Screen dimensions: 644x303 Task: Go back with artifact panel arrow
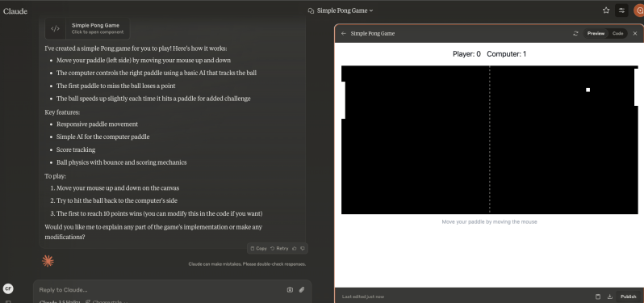(x=344, y=34)
